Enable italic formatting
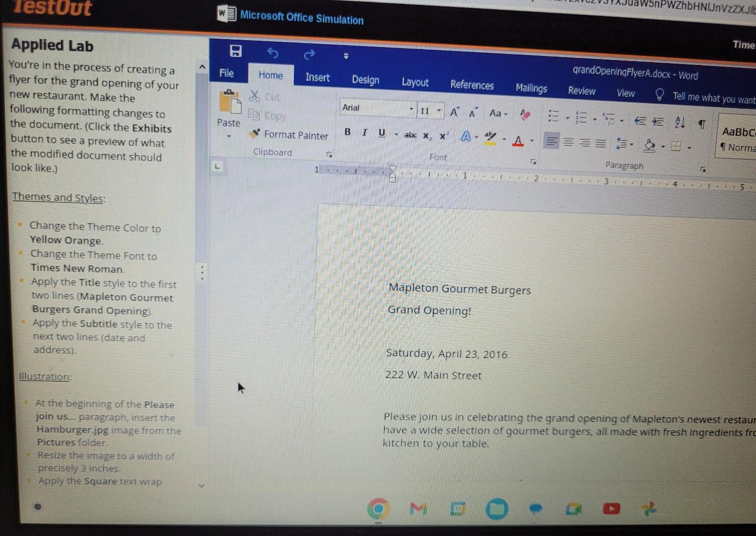756x536 pixels. point(364,133)
